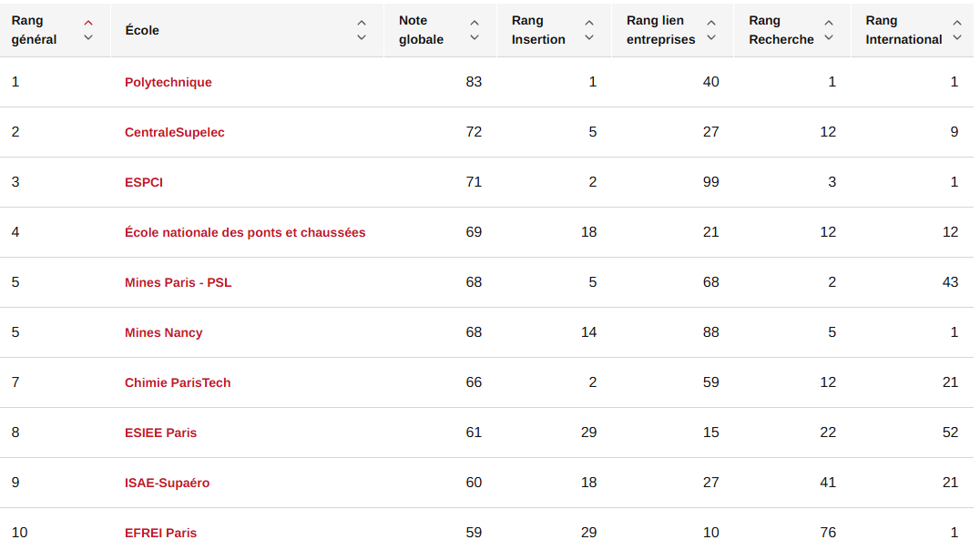Image resolution: width=980 pixels, height=560 pixels.
Task: Open the EFREI Paris link
Action: click(160, 533)
